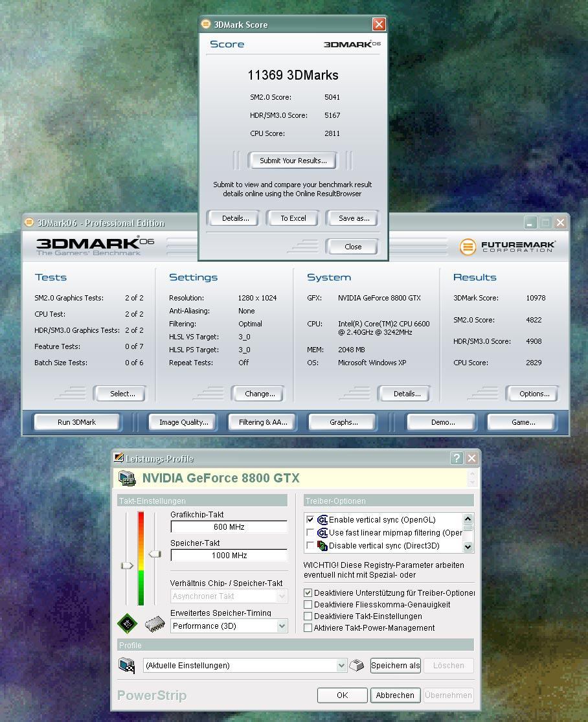Check Aktiviere Takt-Power-Management

(x=308, y=627)
